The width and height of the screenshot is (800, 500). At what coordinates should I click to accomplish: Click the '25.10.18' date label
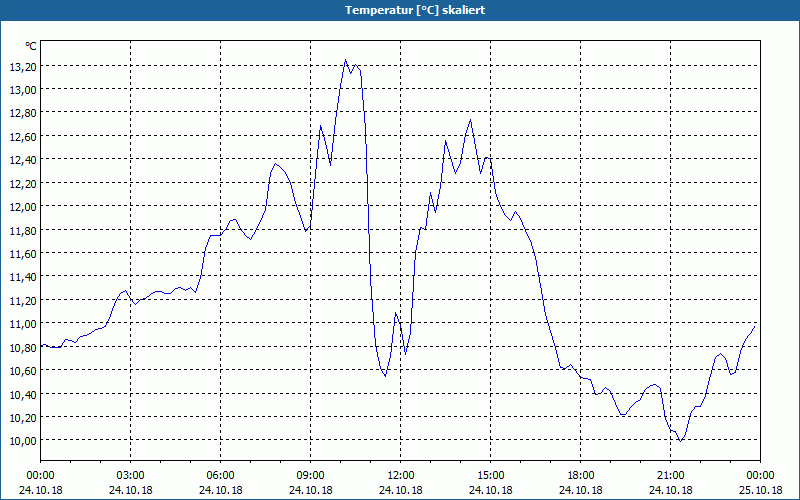pyautogui.click(x=760, y=490)
